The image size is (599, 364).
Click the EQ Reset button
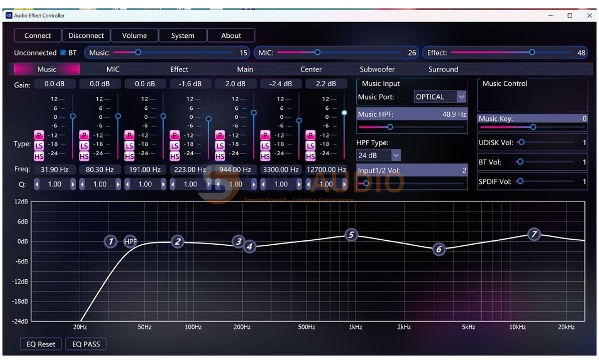click(41, 344)
